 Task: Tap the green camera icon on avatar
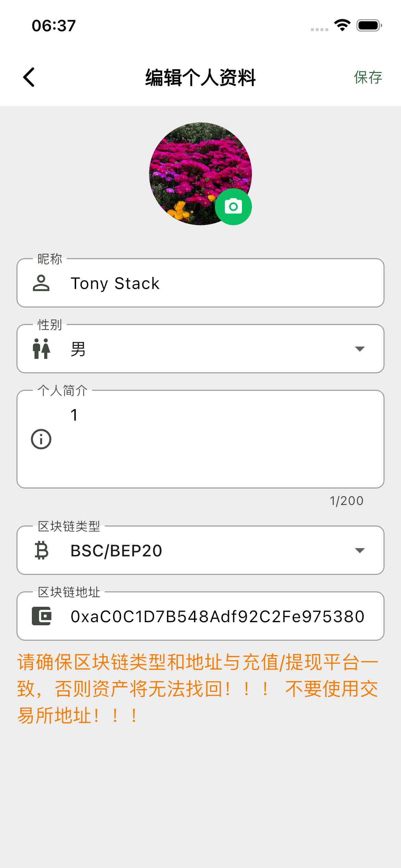point(233,207)
